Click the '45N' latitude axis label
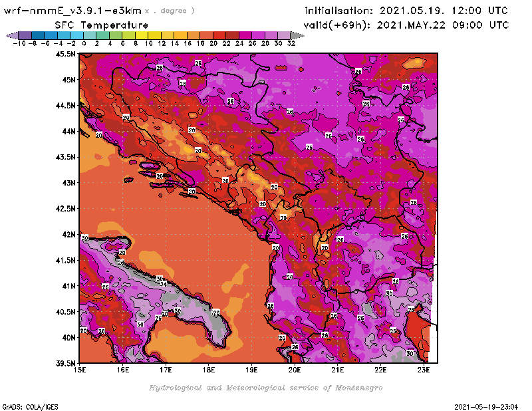This screenshot has height=411, width=532. (68, 80)
